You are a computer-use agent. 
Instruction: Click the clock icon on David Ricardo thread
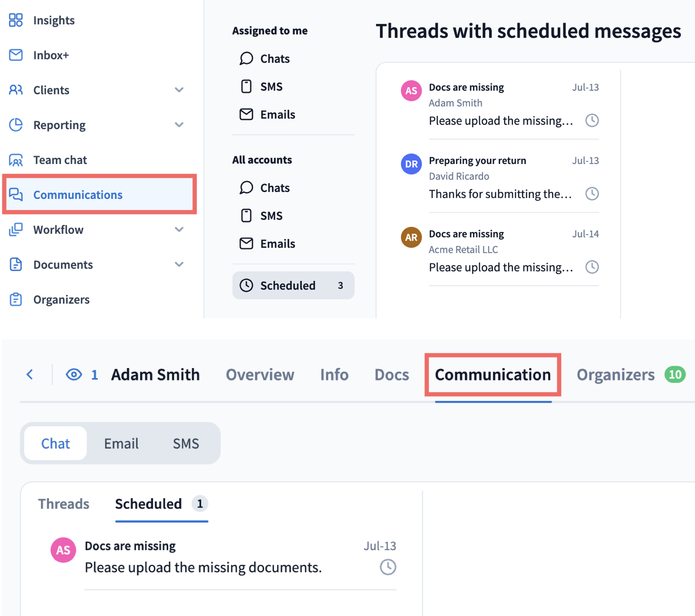(x=592, y=194)
